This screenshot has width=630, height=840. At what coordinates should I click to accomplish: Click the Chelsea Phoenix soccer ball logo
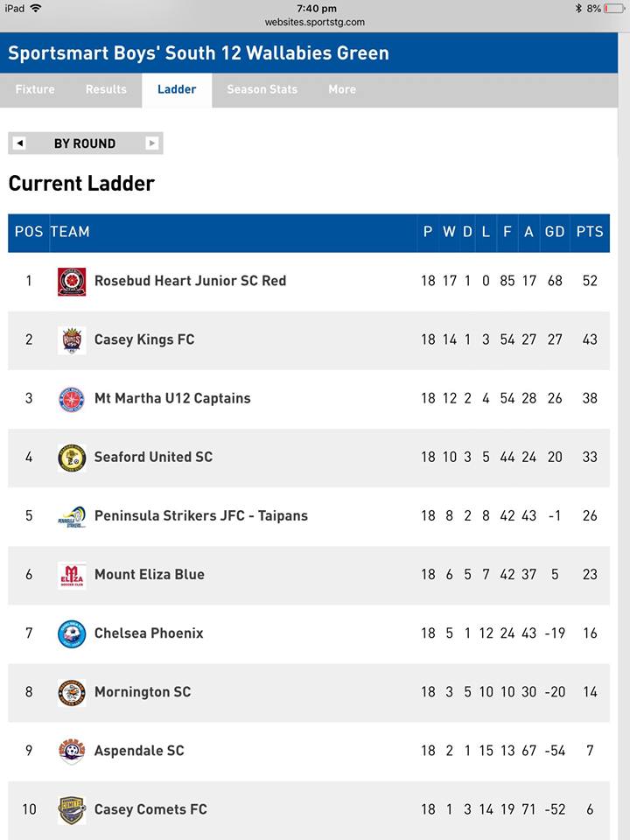72,633
